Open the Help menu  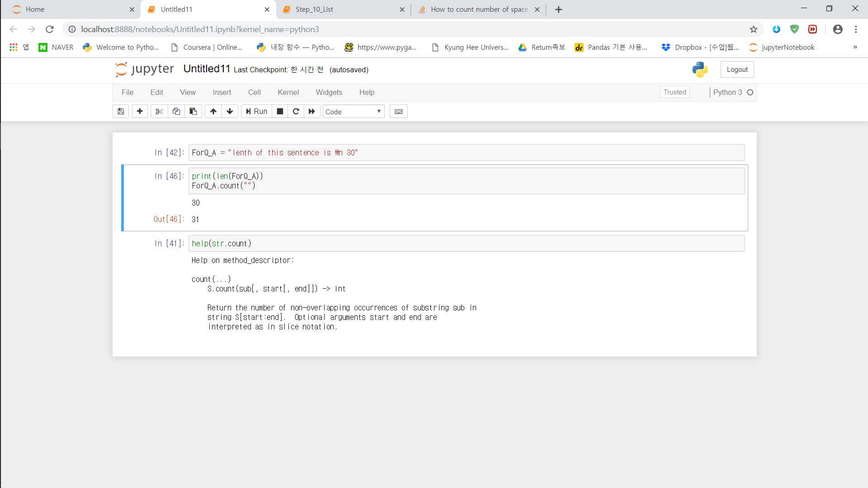click(x=367, y=92)
